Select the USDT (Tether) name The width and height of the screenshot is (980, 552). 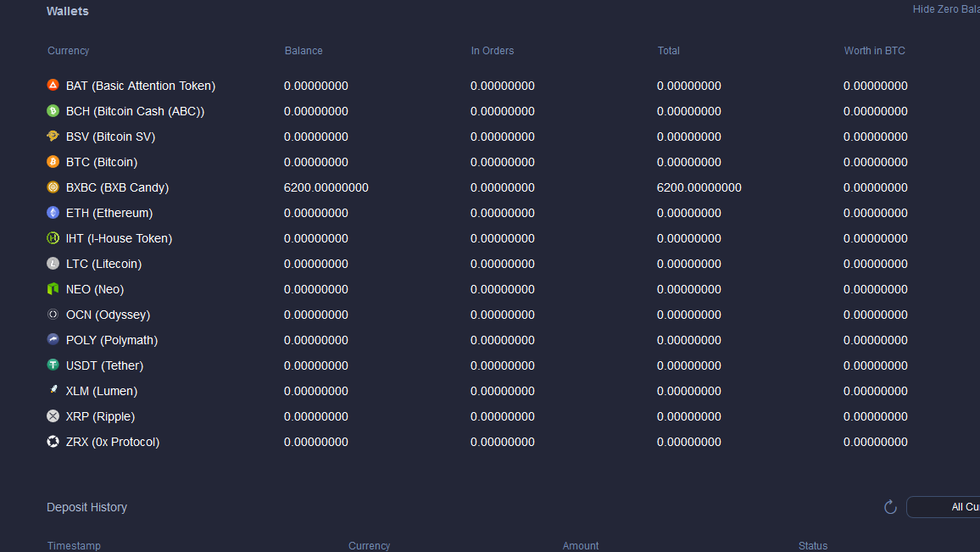coord(104,365)
